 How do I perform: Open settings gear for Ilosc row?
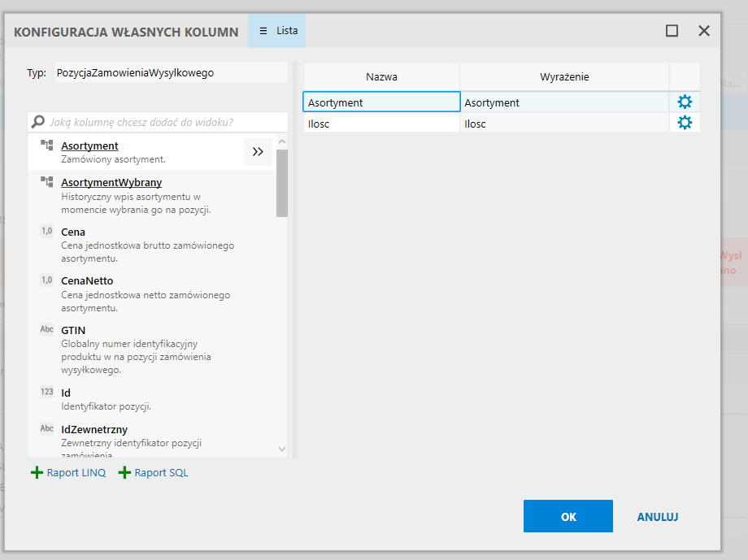(x=685, y=123)
